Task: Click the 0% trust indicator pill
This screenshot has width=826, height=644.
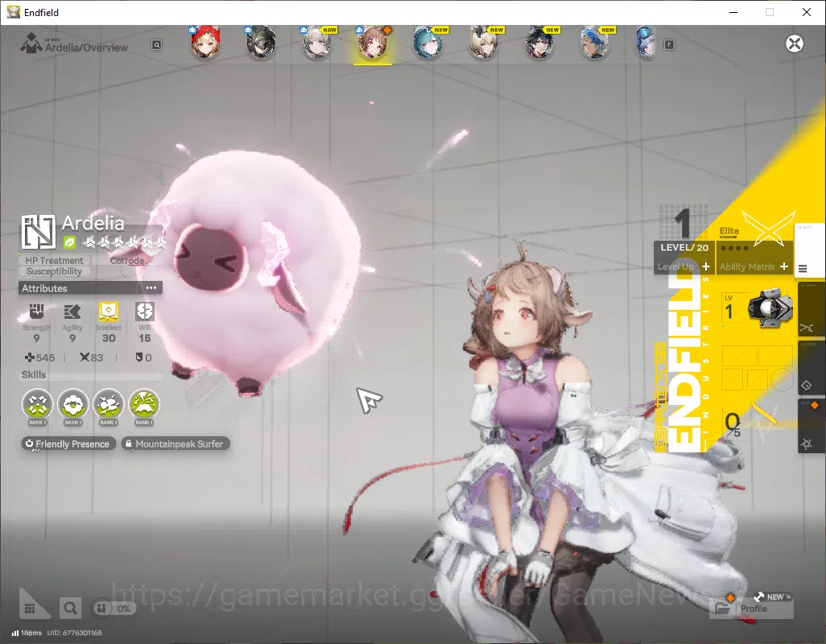Action: [x=114, y=609]
